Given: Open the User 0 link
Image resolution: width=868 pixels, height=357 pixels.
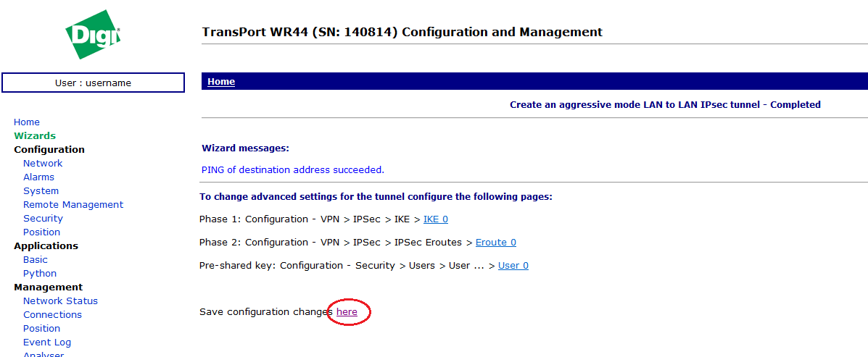Looking at the screenshot, I should pyautogui.click(x=513, y=266).
